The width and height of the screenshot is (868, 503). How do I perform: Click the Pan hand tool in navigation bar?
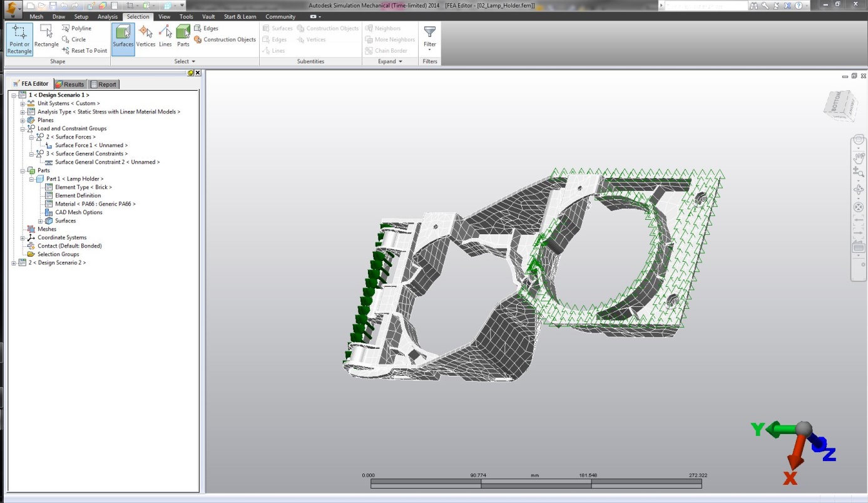pyautogui.click(x=859, y=157)
